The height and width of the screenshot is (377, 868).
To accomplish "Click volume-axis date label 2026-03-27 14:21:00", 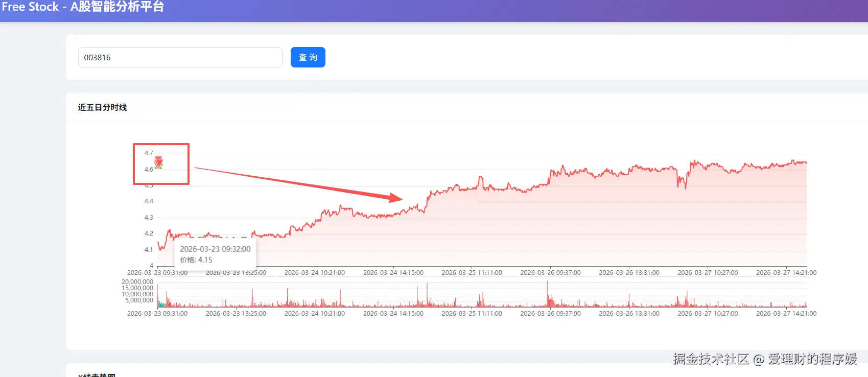I will [x=786, y=314].
